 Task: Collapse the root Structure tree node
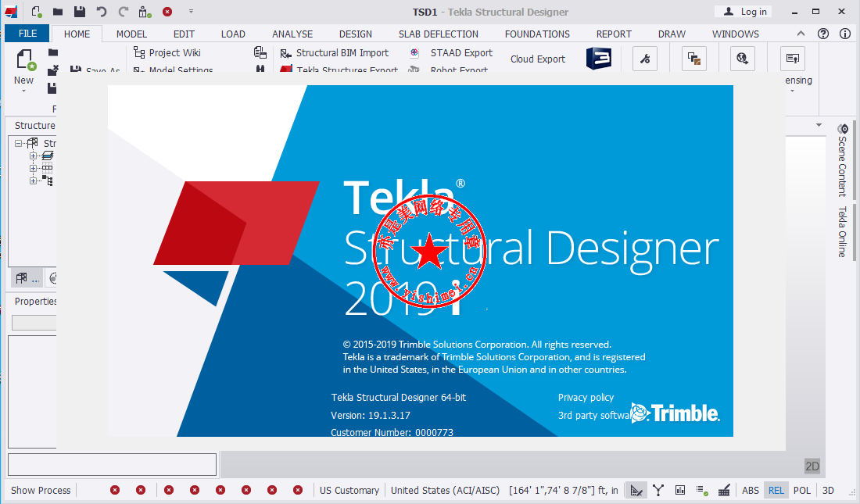[18, 143]
